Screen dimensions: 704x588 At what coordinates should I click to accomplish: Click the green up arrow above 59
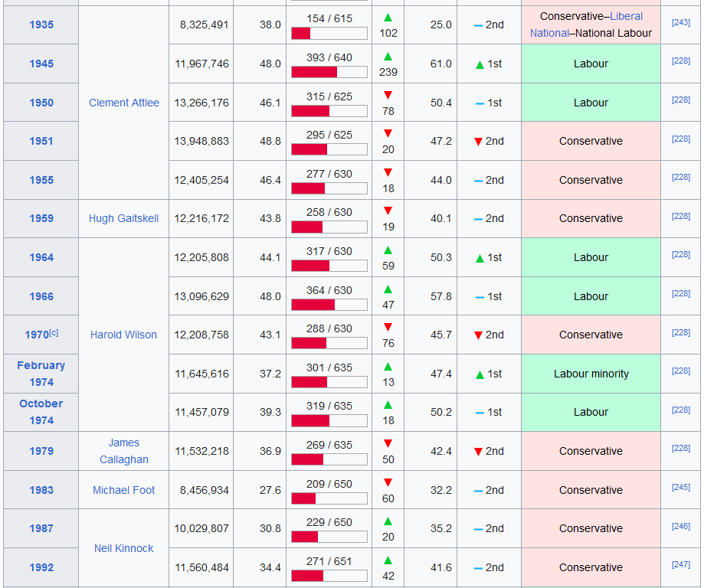click(x=388, y=250)
